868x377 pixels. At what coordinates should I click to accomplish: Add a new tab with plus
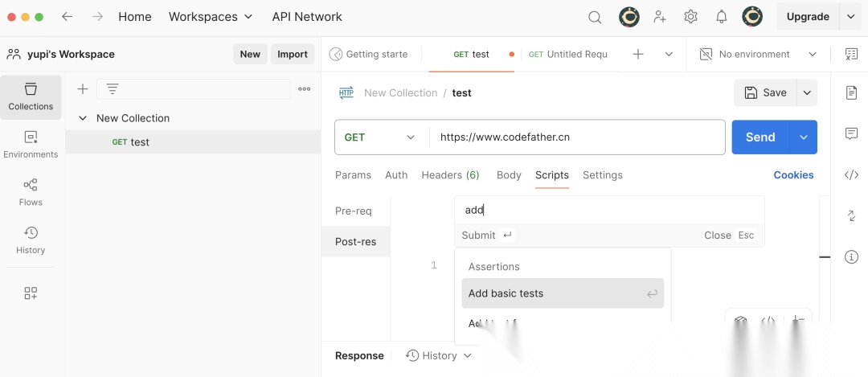click(637, 54)
